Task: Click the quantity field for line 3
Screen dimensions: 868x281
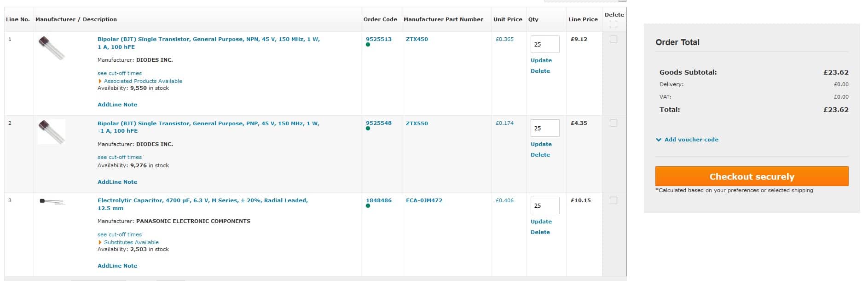Action: 545,205
